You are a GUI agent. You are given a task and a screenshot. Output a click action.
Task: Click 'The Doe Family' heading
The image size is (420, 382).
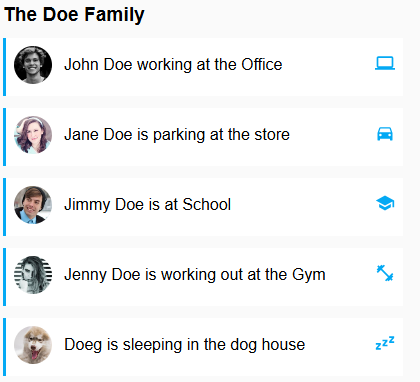(x=74, y=15)
